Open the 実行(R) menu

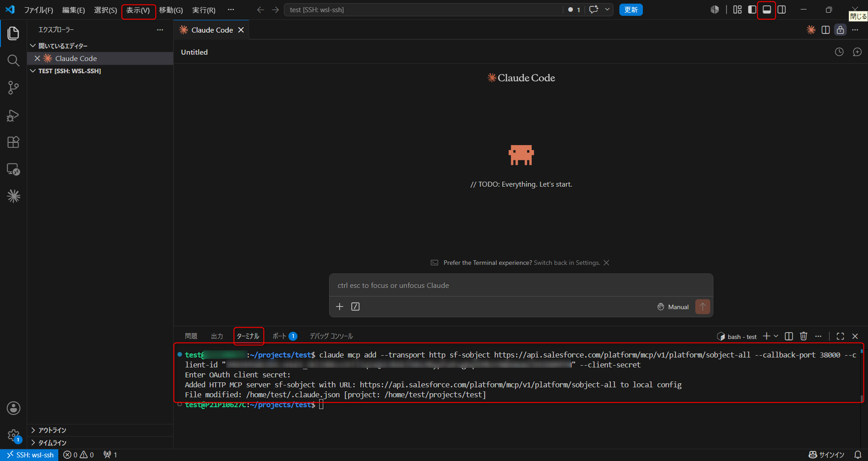point(204,10)
